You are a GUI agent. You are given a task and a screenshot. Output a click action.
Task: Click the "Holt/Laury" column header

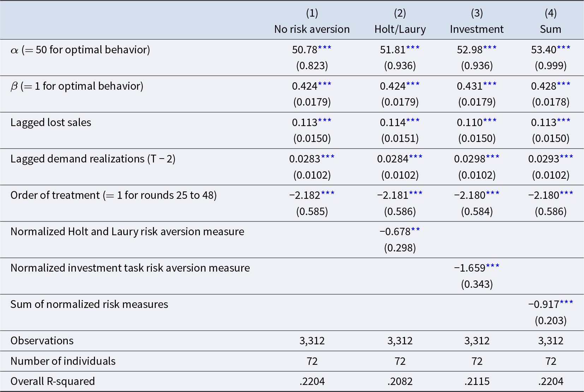pyautogui.click(x=400, y=29)
